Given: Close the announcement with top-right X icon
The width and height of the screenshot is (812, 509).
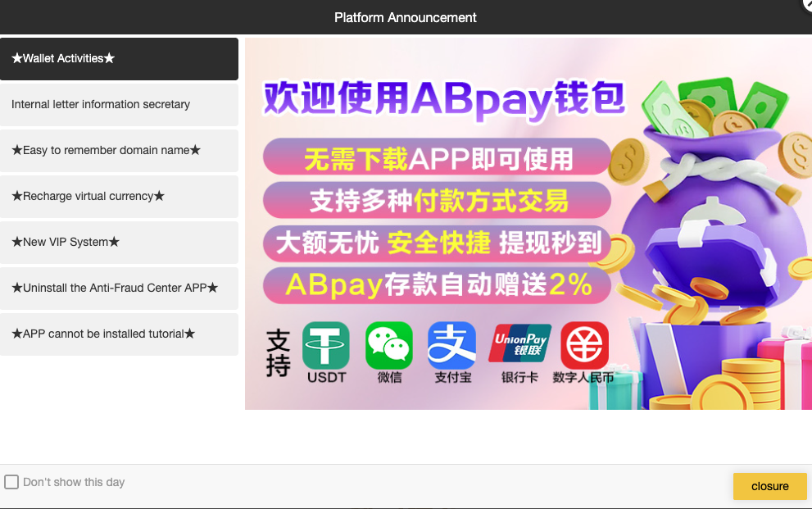Looking at the screenshot, I should 808,3.
